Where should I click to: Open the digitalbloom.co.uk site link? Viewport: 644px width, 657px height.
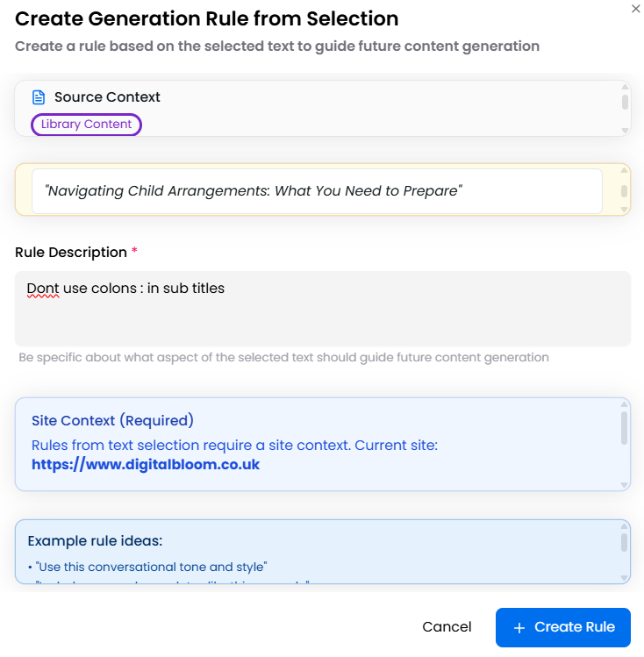(146, 465)
